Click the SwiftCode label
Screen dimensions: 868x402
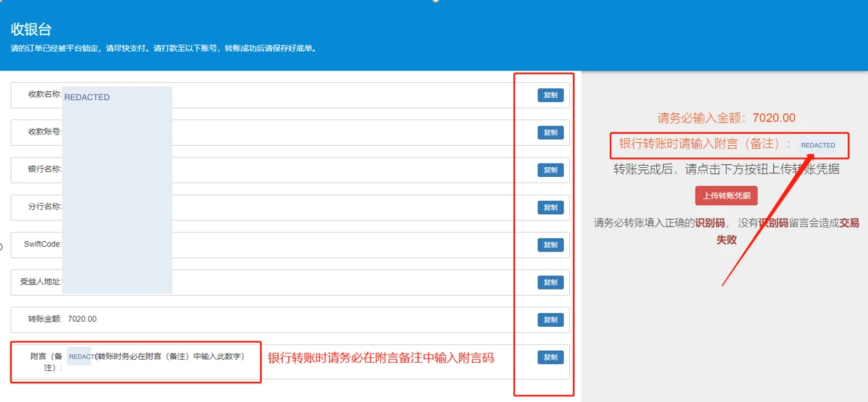[x=43, y=244]
